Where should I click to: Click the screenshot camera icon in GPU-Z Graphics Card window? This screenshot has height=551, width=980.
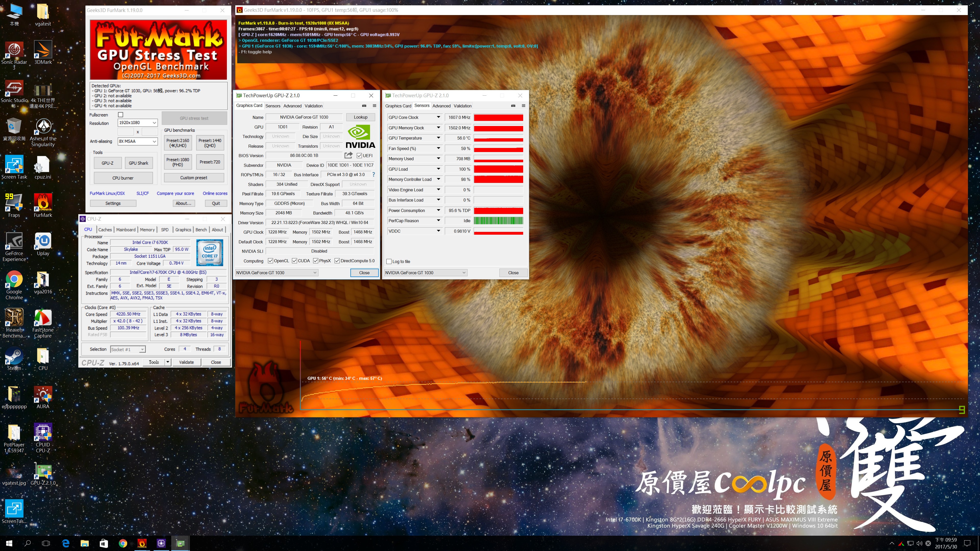point(364,106)
